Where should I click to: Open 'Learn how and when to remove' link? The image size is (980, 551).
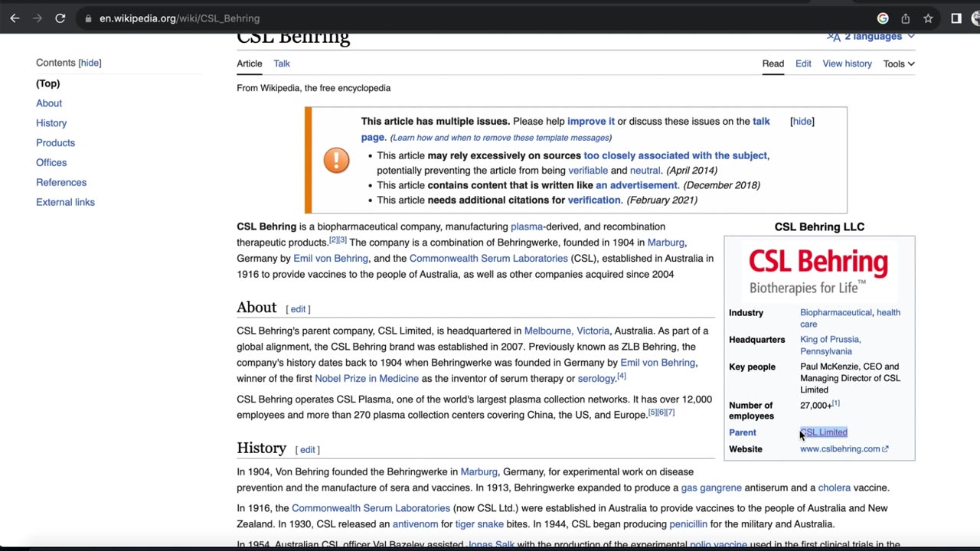[x=501, y=138]
